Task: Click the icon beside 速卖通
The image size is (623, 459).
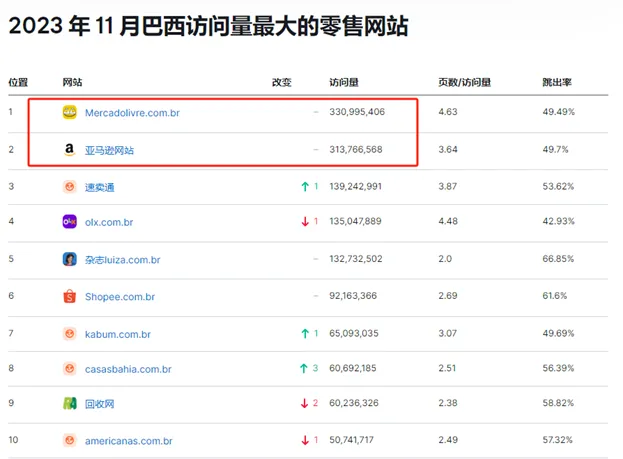Action: (70, 186)
